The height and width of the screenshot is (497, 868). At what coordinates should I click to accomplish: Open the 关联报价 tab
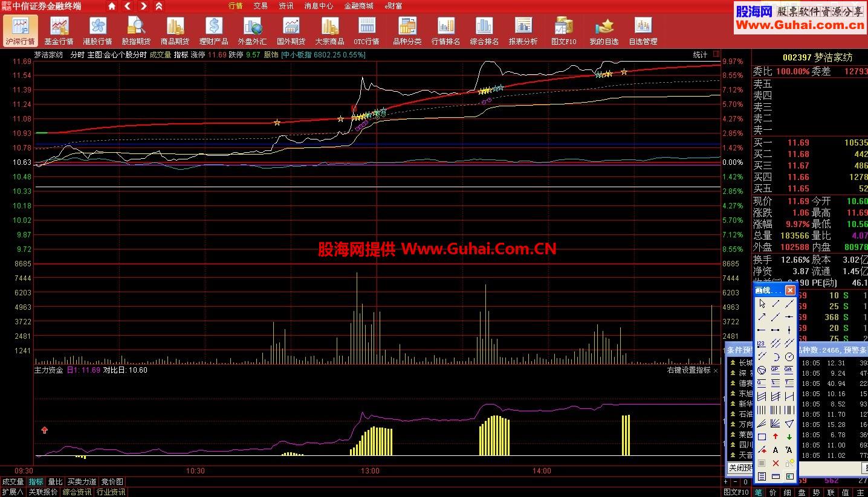tap(43, 492)
